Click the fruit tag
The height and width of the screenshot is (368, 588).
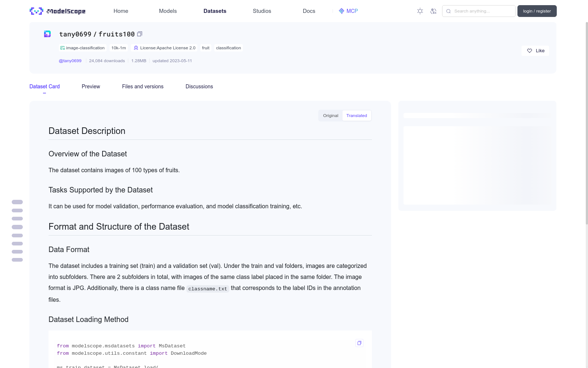[206, 48]
